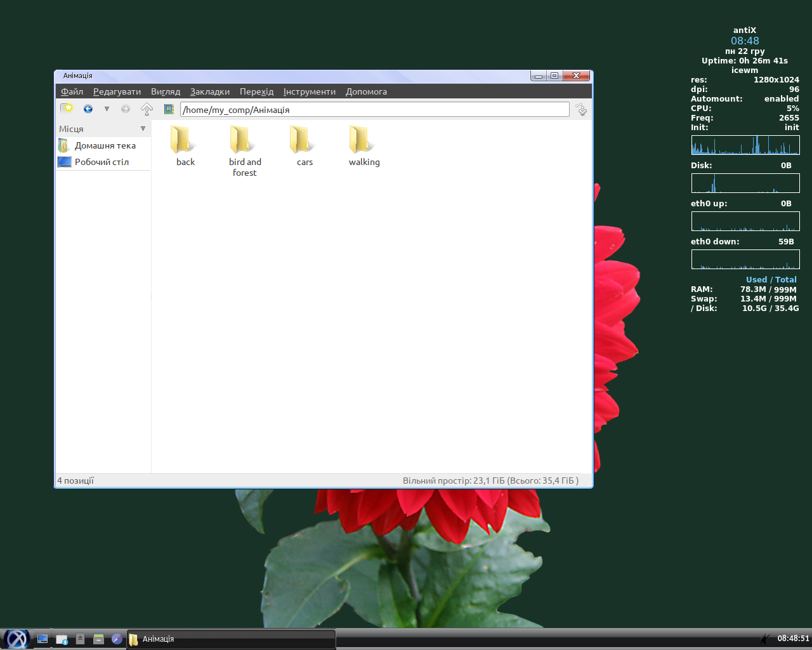Open the Файл menu
The width and height of the screenshot is (812, 650).
72,91
